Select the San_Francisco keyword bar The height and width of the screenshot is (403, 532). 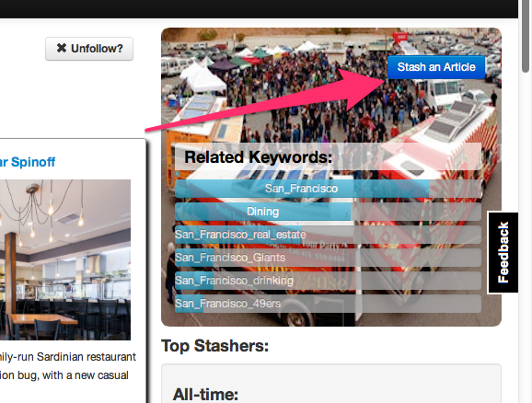click(328, 189)
